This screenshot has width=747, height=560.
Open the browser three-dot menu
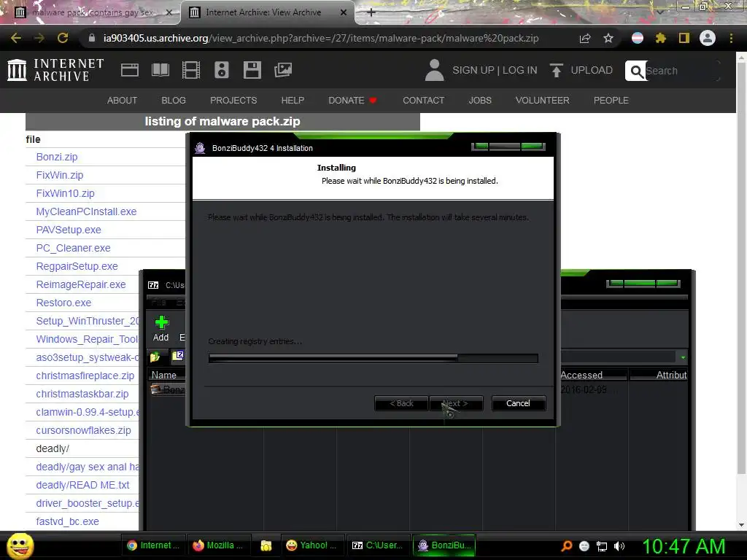tap(731, 38)
